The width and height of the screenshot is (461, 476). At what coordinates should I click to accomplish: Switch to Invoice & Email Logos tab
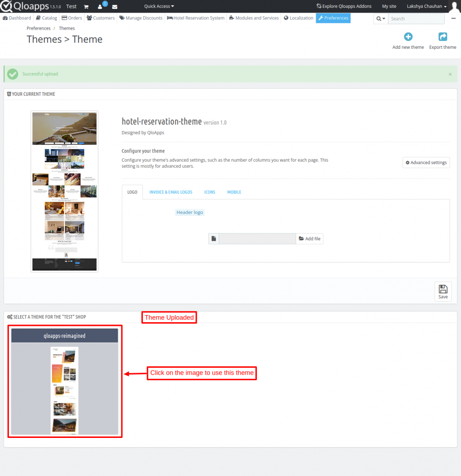tap(171, 192)
